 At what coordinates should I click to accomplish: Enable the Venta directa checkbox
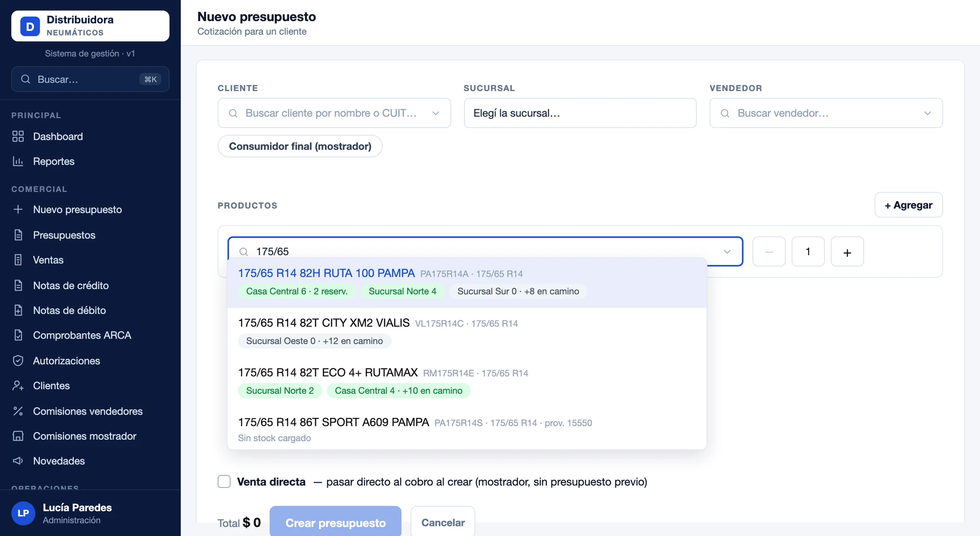tap(224, 482)
